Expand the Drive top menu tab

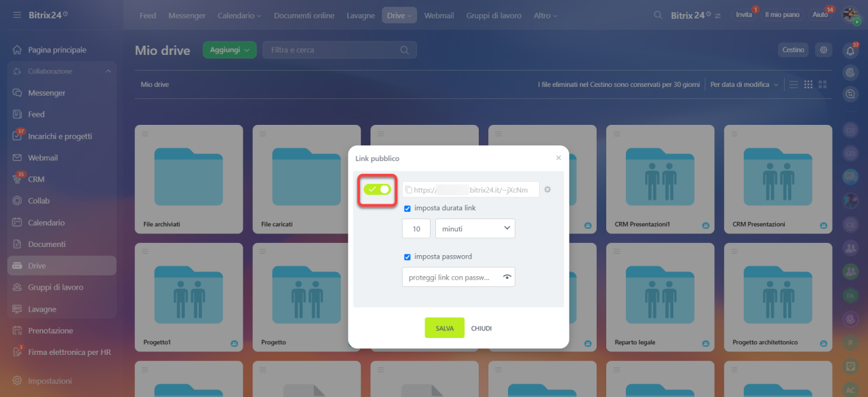click(x=399, y=15)
